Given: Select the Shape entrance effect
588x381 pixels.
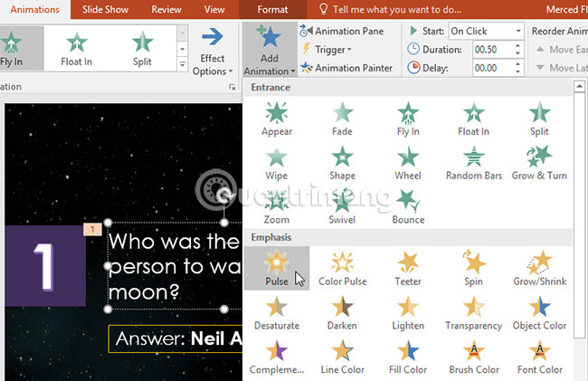Looking at the screenshot, I should (342, 163).
